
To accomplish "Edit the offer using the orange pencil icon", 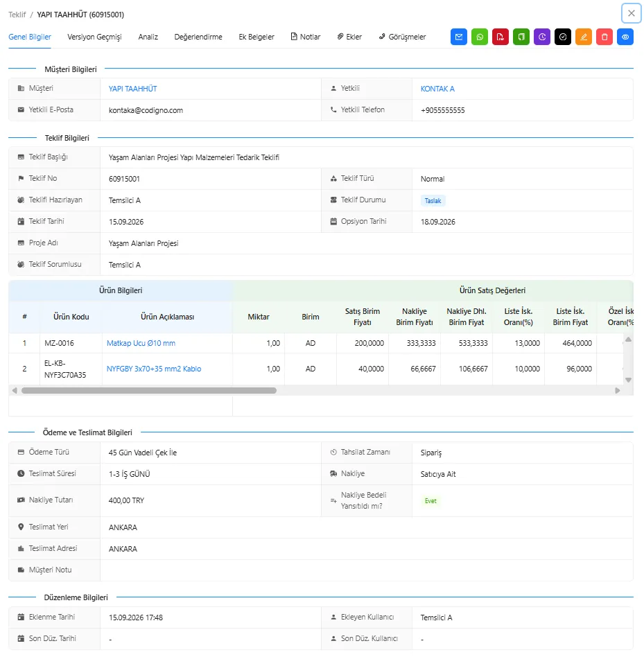I will point(584,37).
